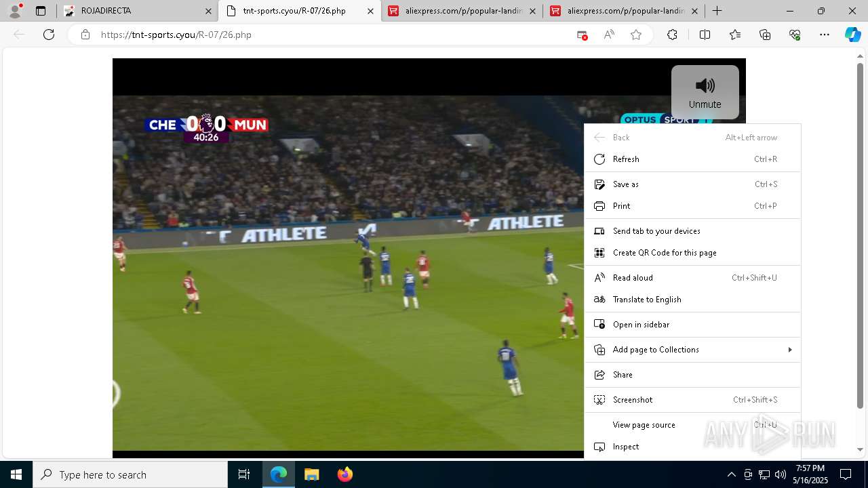
Task: Show hidden system tray icons
Action: coord(731,474)
